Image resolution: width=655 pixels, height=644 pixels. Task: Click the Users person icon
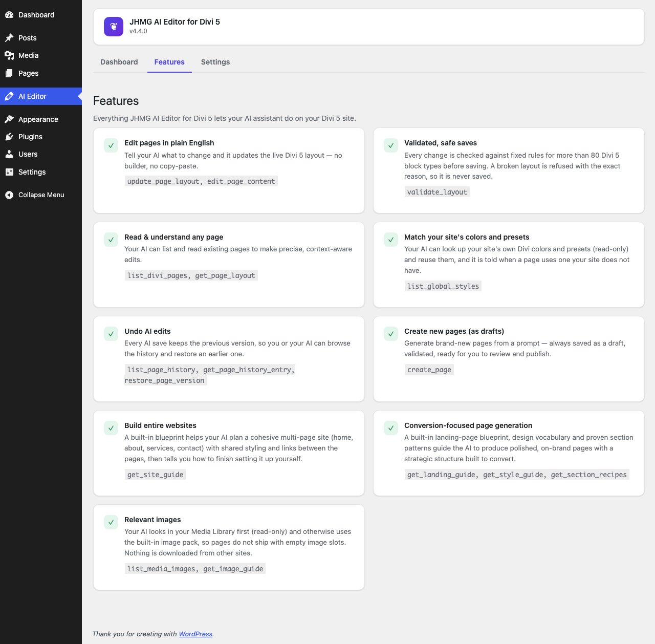tap(9, 154)
